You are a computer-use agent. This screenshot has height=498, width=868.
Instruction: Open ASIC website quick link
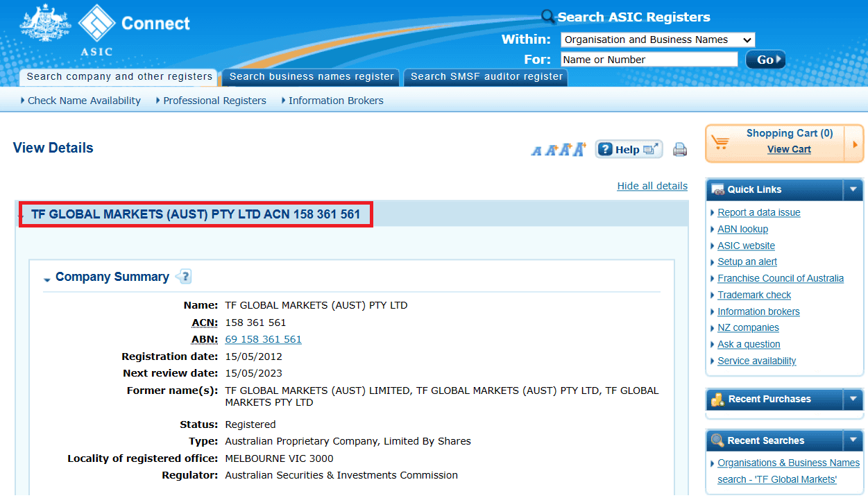click(x=747, y=246)
